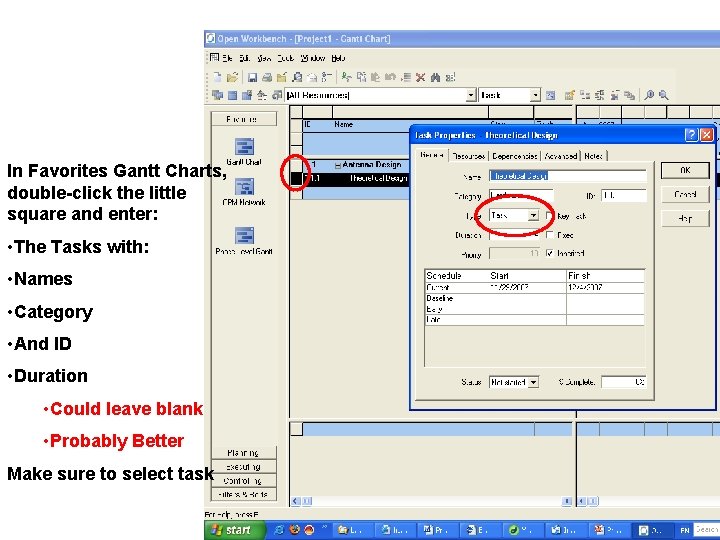Viewport: 720px width, 540px height.
Task: Click the Category input field
Action: coord(521,196)
